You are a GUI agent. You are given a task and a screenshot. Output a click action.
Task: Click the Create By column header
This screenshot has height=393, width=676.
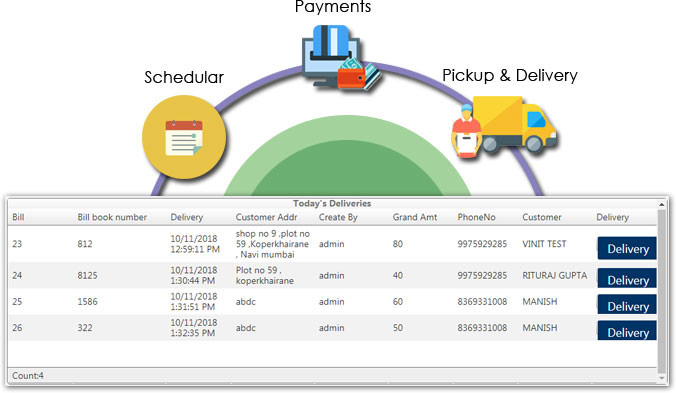pos(338,217)
